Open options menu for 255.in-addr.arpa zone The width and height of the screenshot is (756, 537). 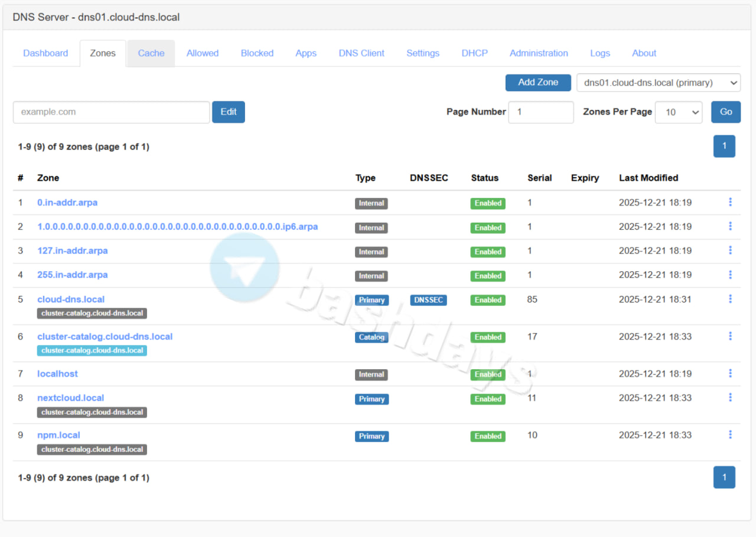pos(730,275)
